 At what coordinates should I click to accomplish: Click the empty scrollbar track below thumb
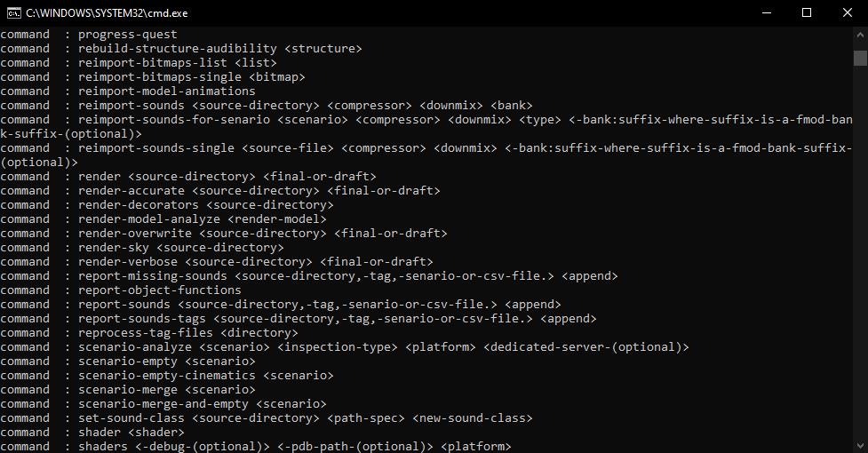click(860, 249)
